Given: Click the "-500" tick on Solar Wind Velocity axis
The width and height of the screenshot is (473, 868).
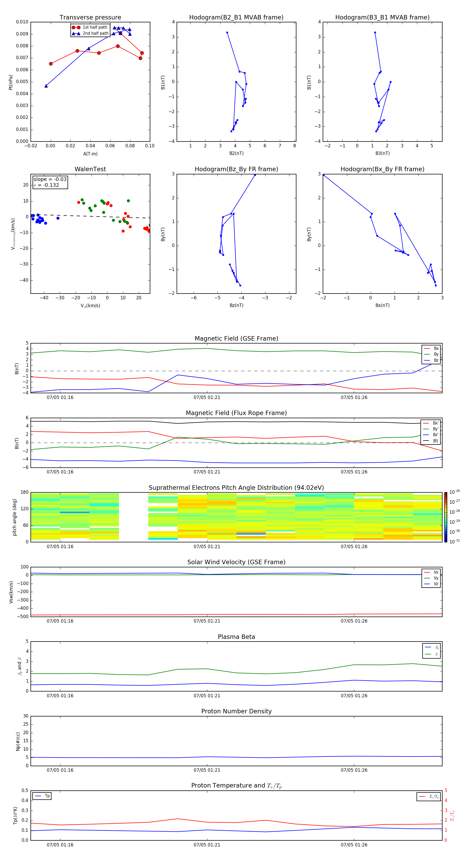Looking at the screenshot, I should coord(23,617).
